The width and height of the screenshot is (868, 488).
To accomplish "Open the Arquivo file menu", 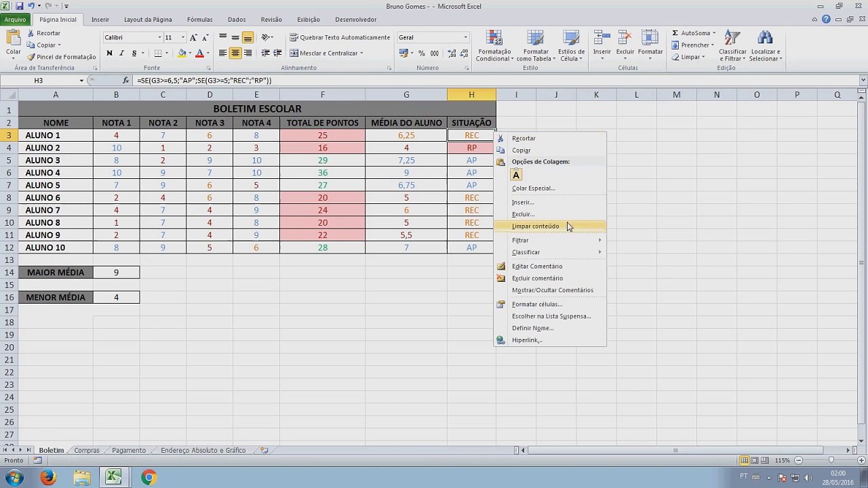I will [15, 20].
